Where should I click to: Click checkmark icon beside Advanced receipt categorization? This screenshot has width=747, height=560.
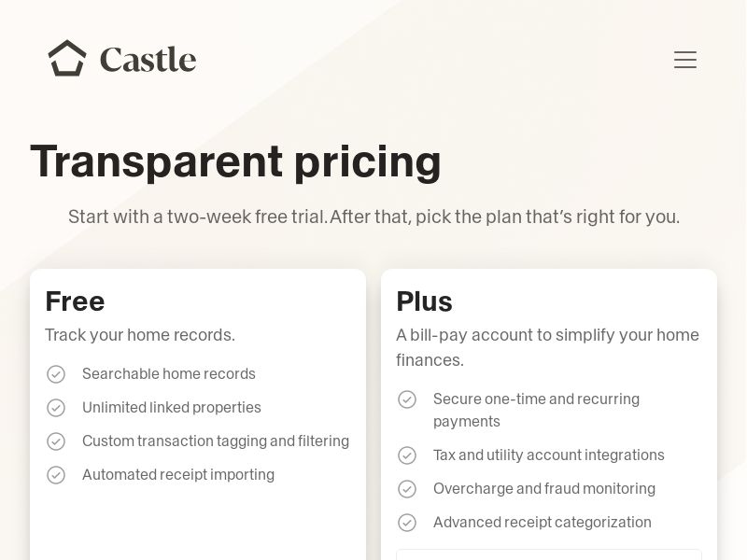point(407,523)
